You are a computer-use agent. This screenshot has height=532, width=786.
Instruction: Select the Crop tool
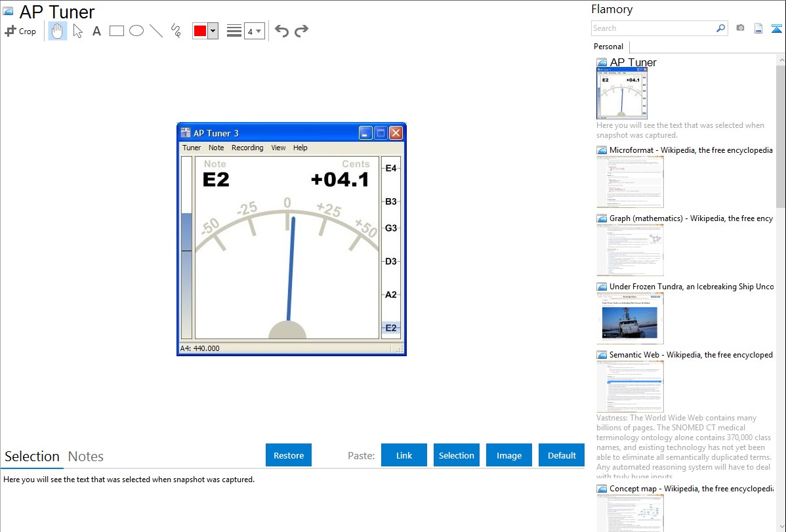20,31
